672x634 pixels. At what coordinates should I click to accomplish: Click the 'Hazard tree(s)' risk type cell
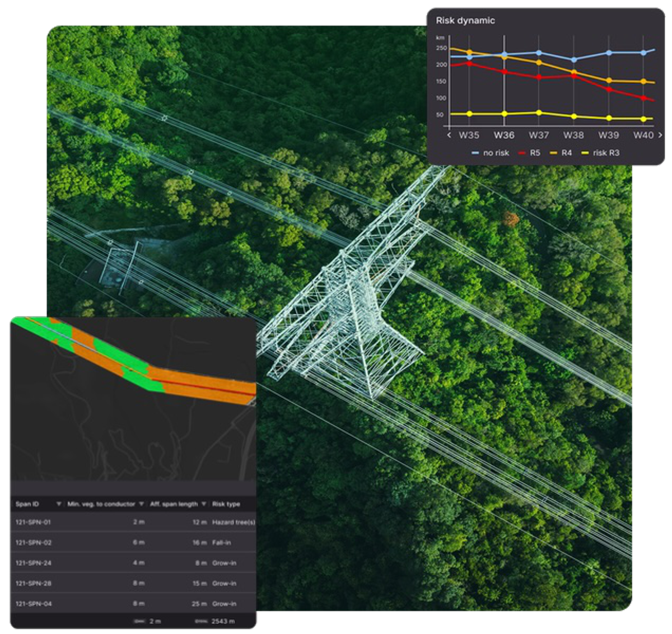click(234, 522)
